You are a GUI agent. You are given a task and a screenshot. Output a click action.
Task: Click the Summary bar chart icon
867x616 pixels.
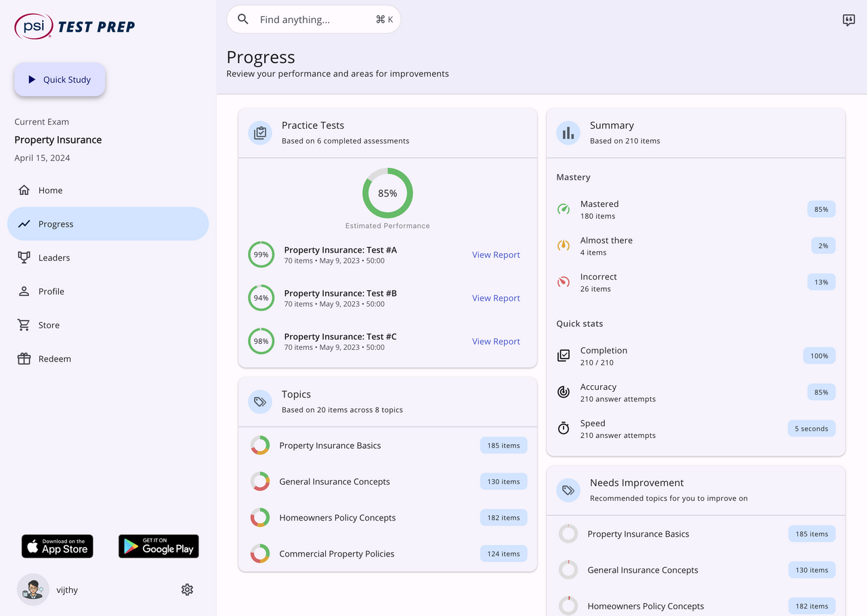(x=568, y=133)
